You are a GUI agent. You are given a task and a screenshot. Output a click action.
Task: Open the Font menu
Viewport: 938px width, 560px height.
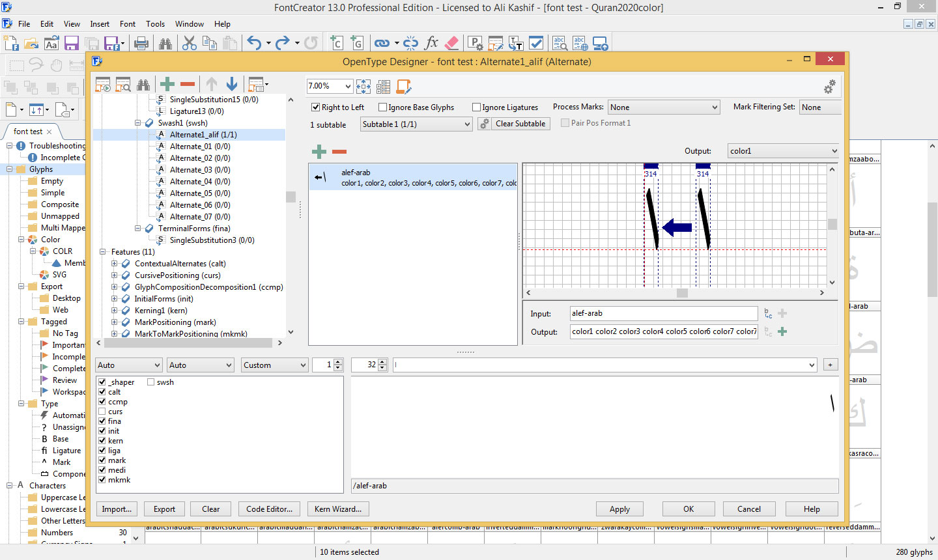point(128,24)
